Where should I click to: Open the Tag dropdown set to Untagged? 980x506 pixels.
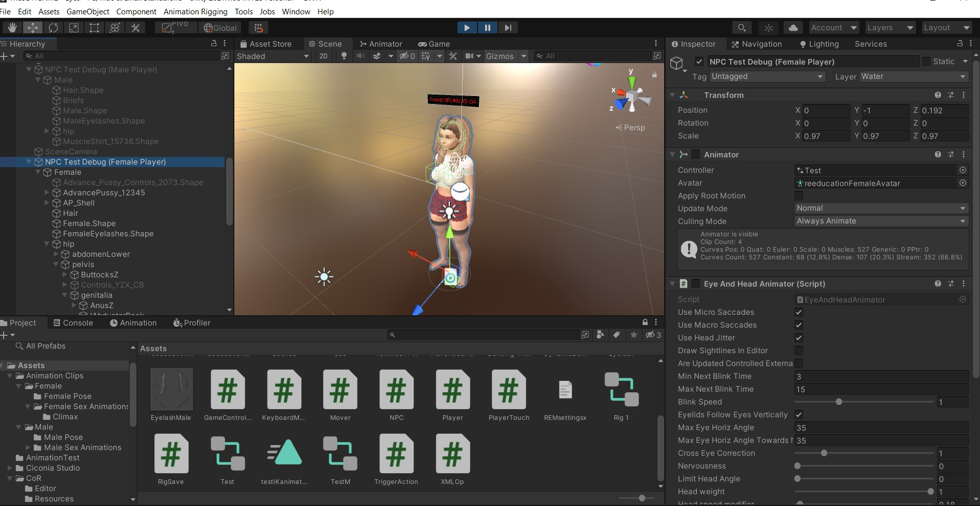tap(767, 76)
